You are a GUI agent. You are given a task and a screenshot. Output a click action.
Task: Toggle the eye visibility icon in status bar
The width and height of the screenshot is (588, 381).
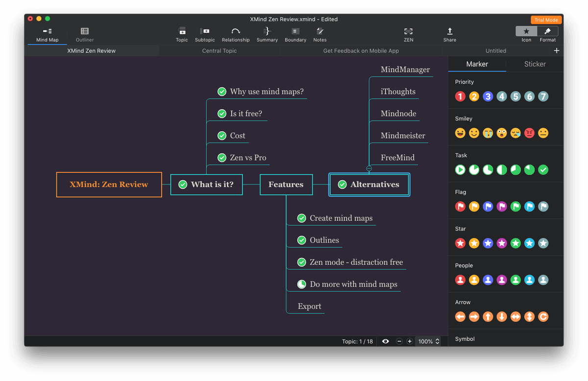[386, 341]
